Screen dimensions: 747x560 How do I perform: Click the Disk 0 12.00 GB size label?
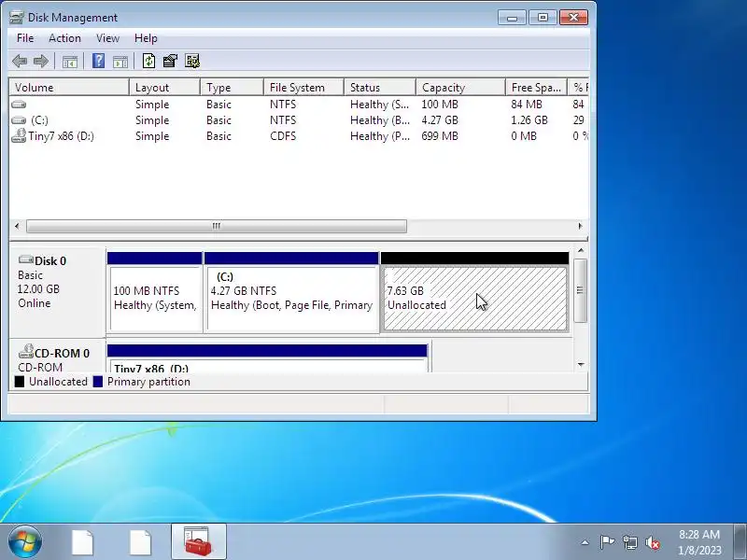(x=38, y=289)
